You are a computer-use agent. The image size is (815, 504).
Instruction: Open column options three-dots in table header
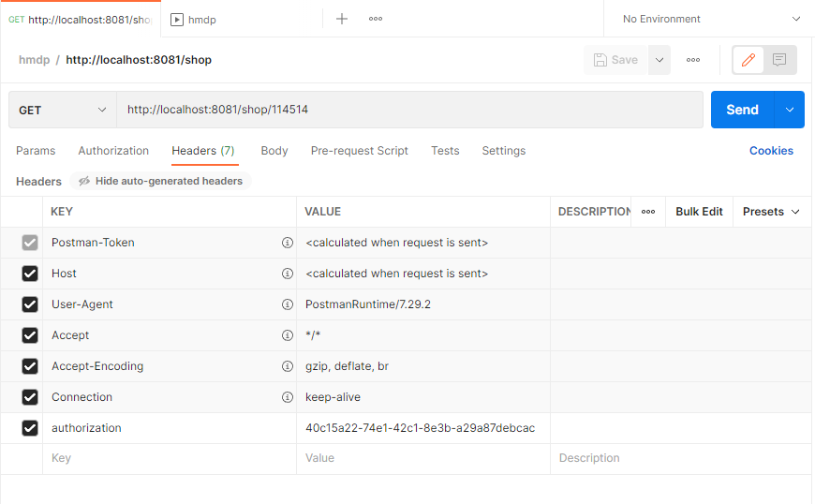coord(648,212)
